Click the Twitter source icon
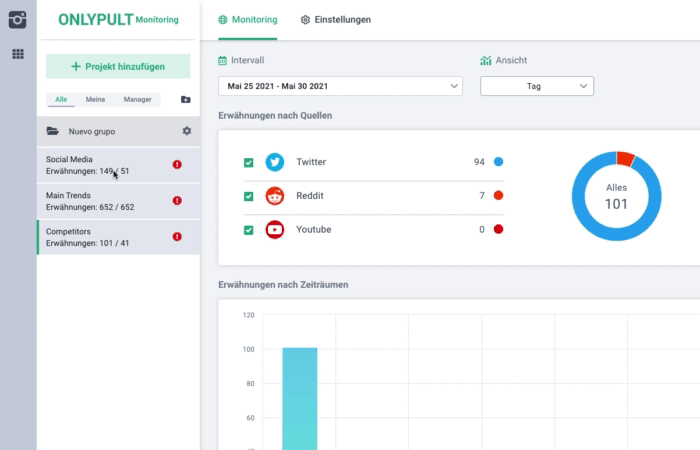The width and height of the screenshot is (700, 450). pyautogui.click(x=274, y=162)
